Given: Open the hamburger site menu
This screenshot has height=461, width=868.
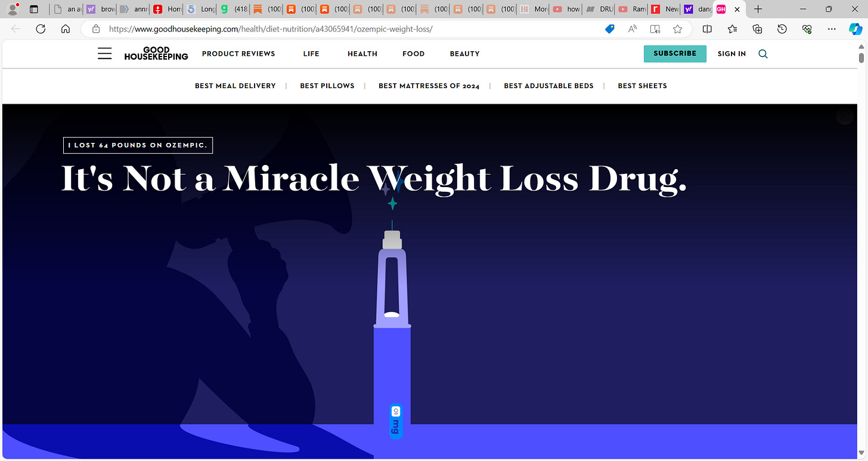Looking at the screenshot, I should tap(105, 54).
